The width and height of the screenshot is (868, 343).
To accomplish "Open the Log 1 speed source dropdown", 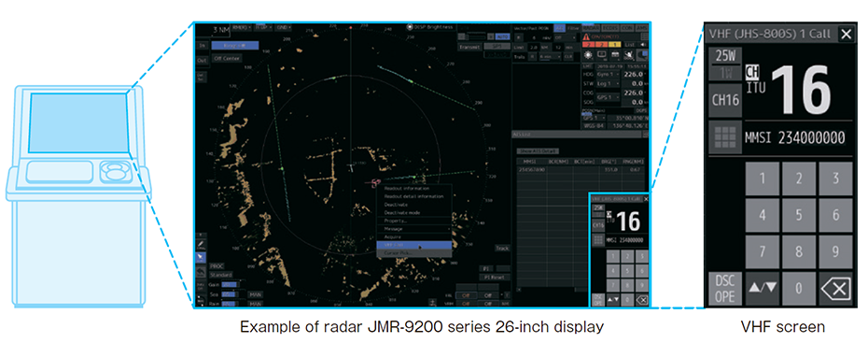I will [608, 84].
